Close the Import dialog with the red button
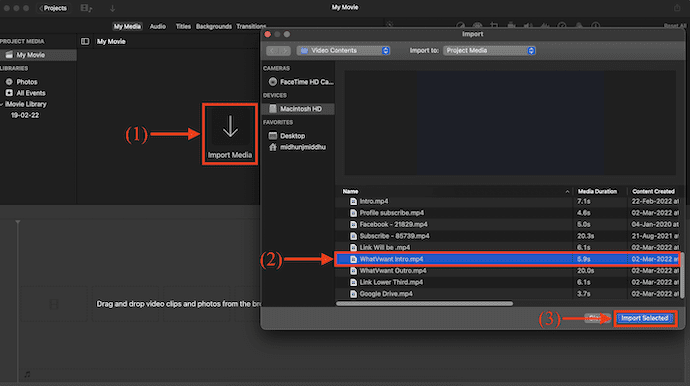The height and width of the screenshot is (386, 690). (x=268, y=34)
